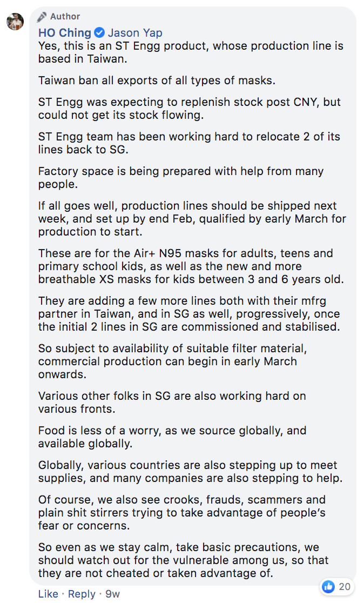Click the Author pen badge icon
The width and height of the screenshot is (364, 603).
[x=42, y=17]
